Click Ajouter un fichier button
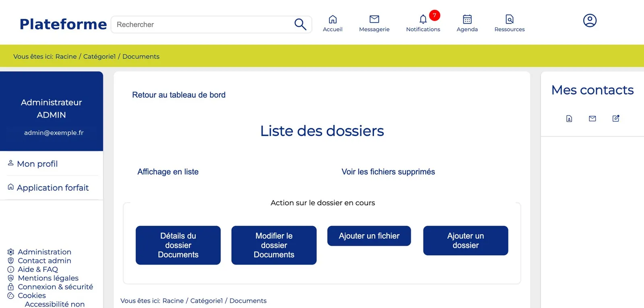 pos(369,236)
